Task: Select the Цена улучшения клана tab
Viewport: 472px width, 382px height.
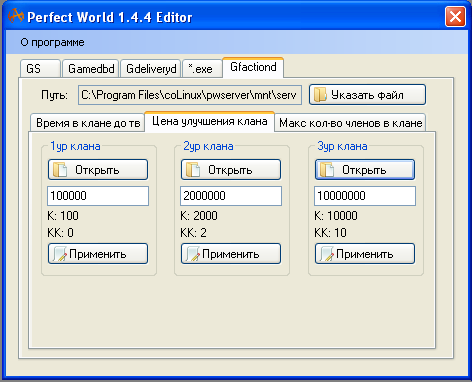Action: click(x=210, y=121)
